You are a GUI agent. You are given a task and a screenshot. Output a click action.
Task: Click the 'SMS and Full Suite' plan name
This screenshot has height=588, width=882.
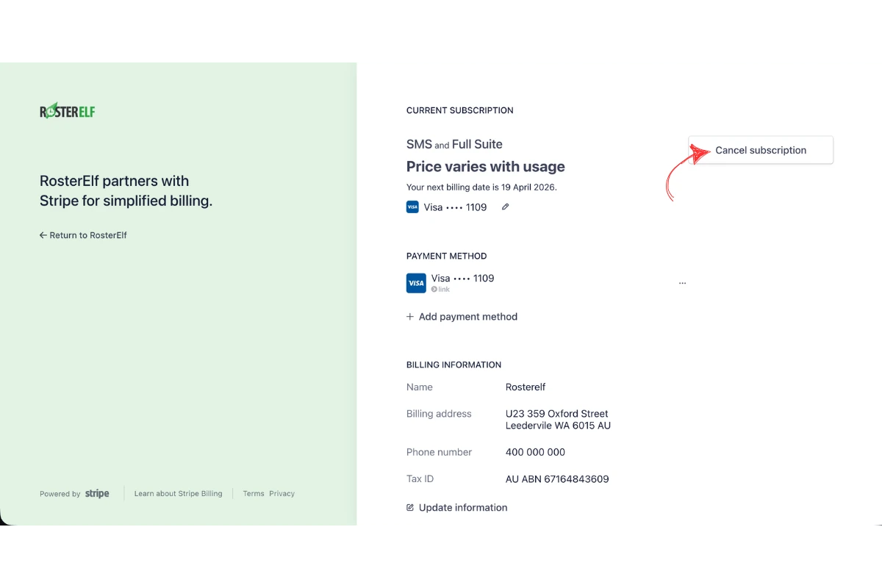click(454, 144)
